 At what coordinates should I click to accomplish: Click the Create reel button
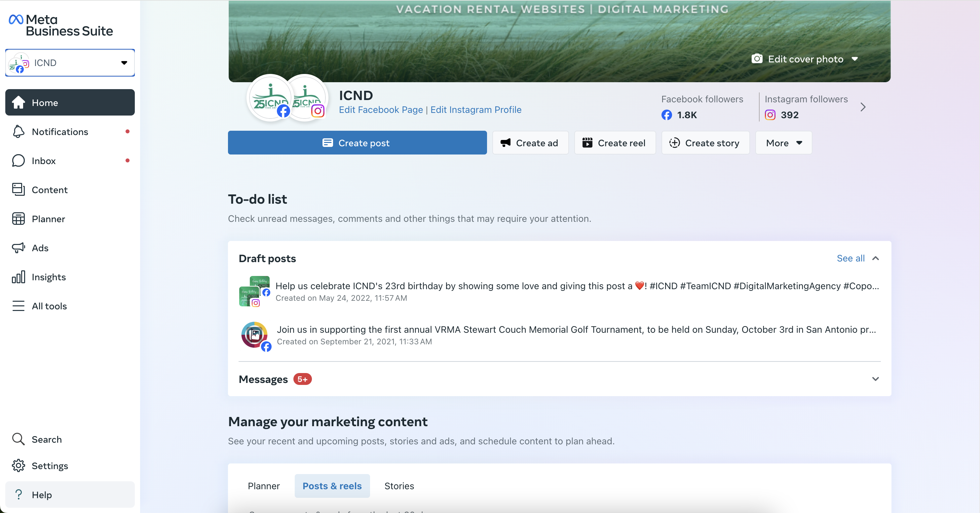point(615,143)
